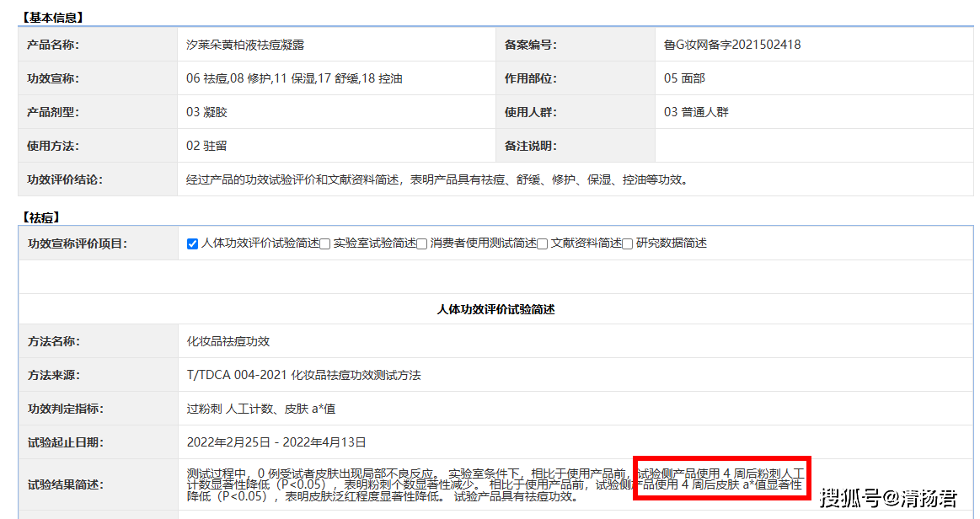Uncheck the 人体功效评价试验简述 checkbox
Viewport: 980px width, 519px height.
click(192, 244)
